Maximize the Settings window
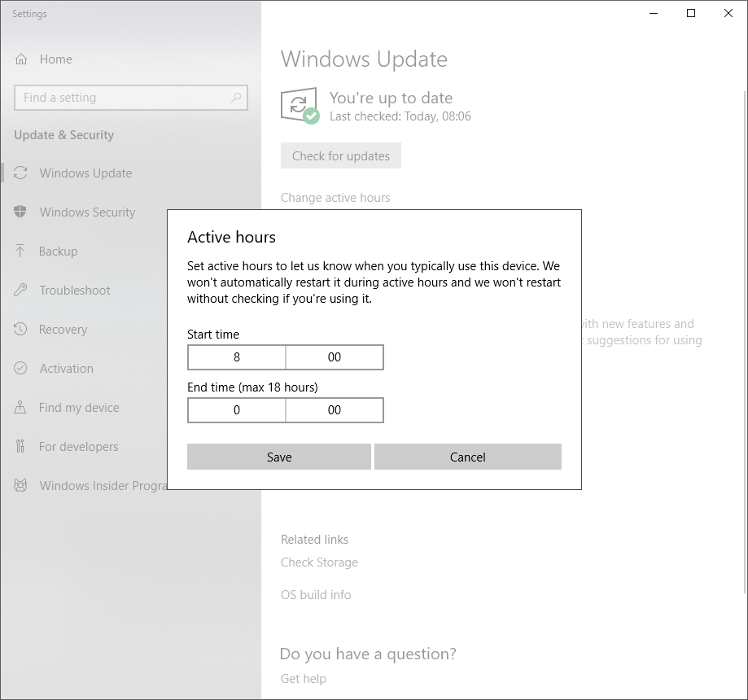Viewport: 748px width, 700px height. pyautogui.click(x=691, y=13)
